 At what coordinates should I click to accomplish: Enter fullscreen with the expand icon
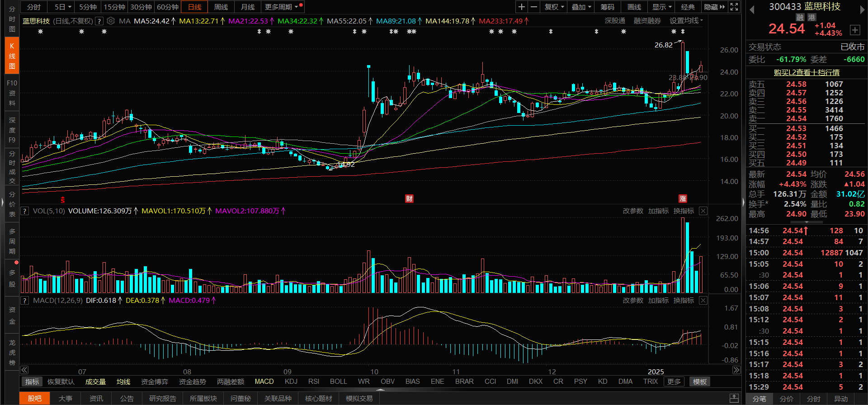[x=734, y=7]
